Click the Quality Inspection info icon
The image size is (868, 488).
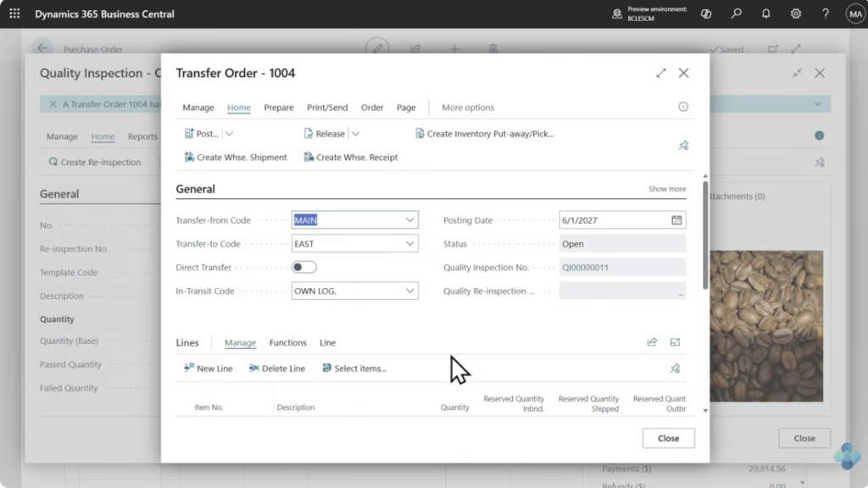pos(820,136)
